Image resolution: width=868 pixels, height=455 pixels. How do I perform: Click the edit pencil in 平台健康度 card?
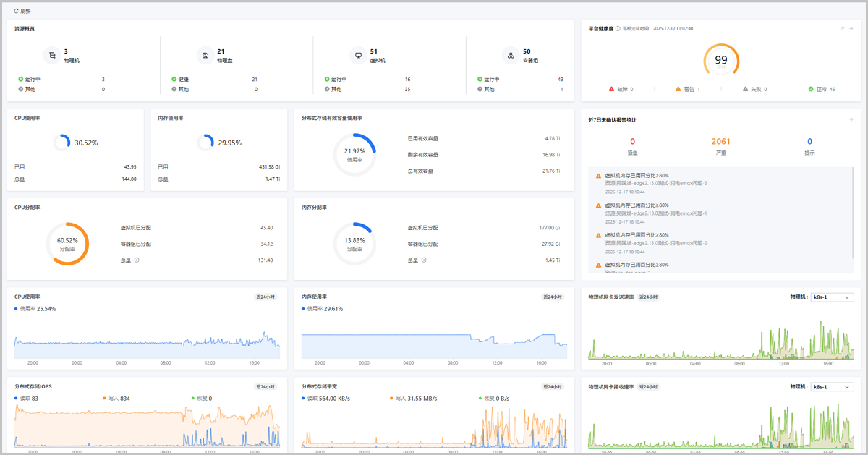(842, 29)
